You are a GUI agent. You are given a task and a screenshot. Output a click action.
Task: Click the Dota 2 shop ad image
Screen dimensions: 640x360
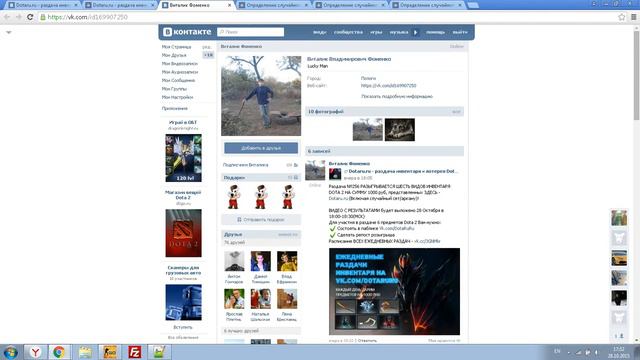click(x=183, y=233)
